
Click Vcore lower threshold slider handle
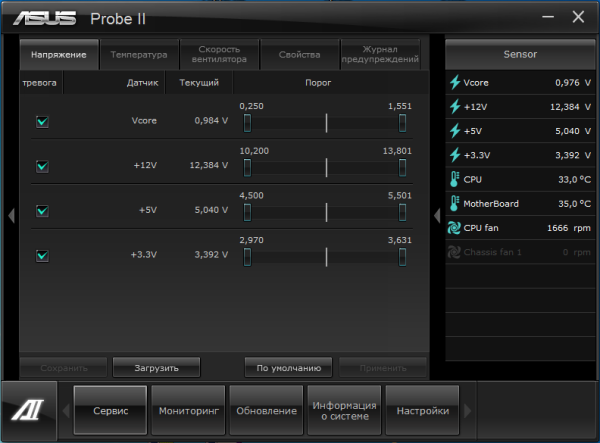tap(248, 123)
